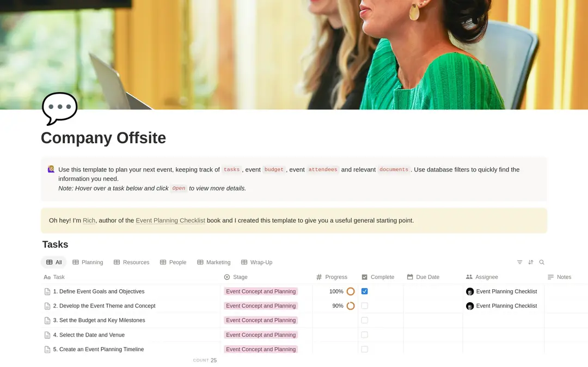The image size is (588, 367).
Task: Click page icon of task 2 Develop Event Theme
Action: (47, 306)
